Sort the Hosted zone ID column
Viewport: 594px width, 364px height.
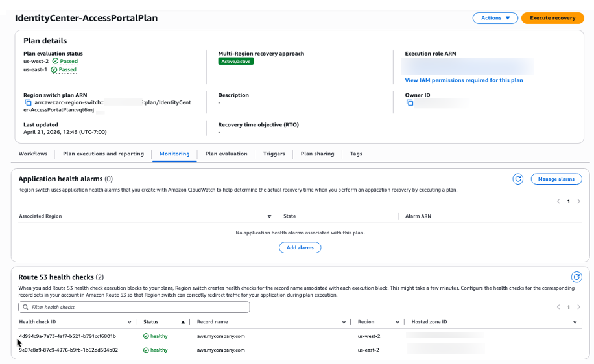575,322
